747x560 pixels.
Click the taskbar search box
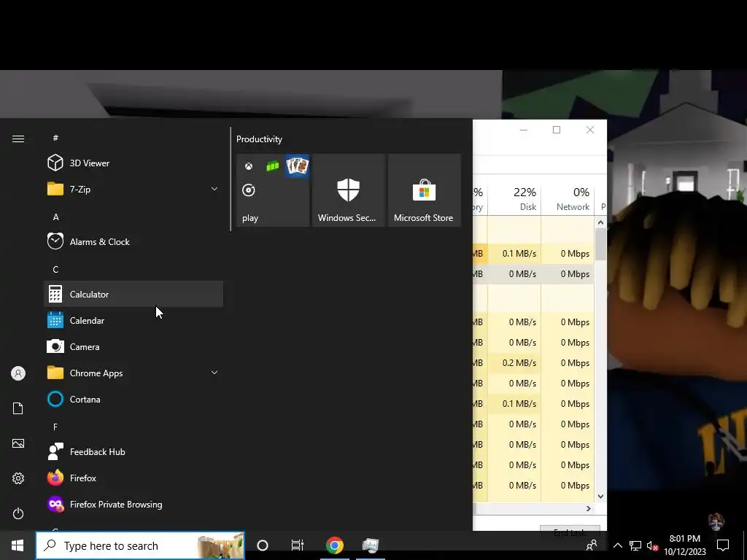[x=140, y=545]
